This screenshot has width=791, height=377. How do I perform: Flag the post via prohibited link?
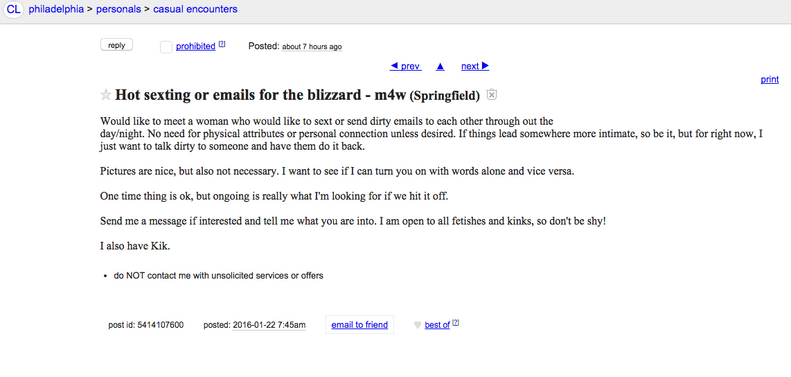click(196, 46)
